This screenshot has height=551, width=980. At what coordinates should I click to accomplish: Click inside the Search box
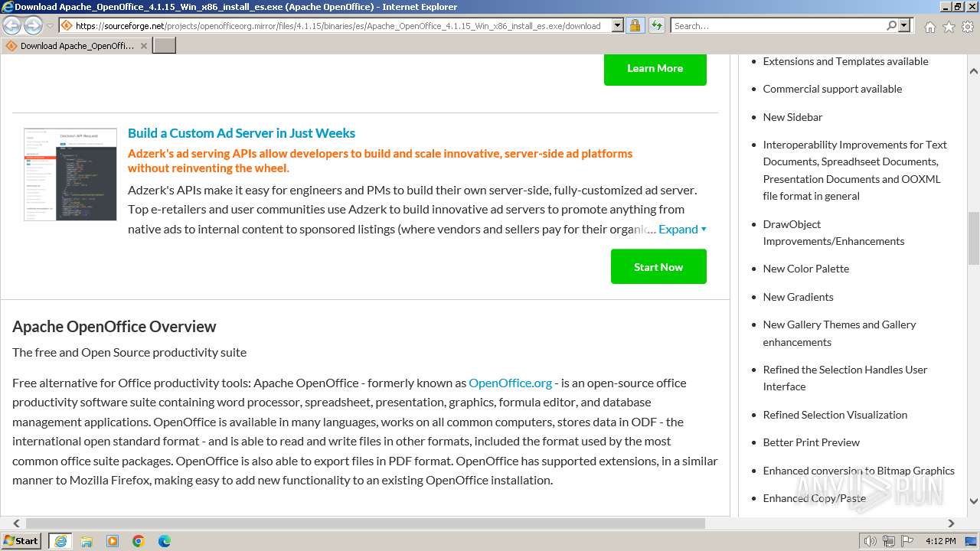778,25
